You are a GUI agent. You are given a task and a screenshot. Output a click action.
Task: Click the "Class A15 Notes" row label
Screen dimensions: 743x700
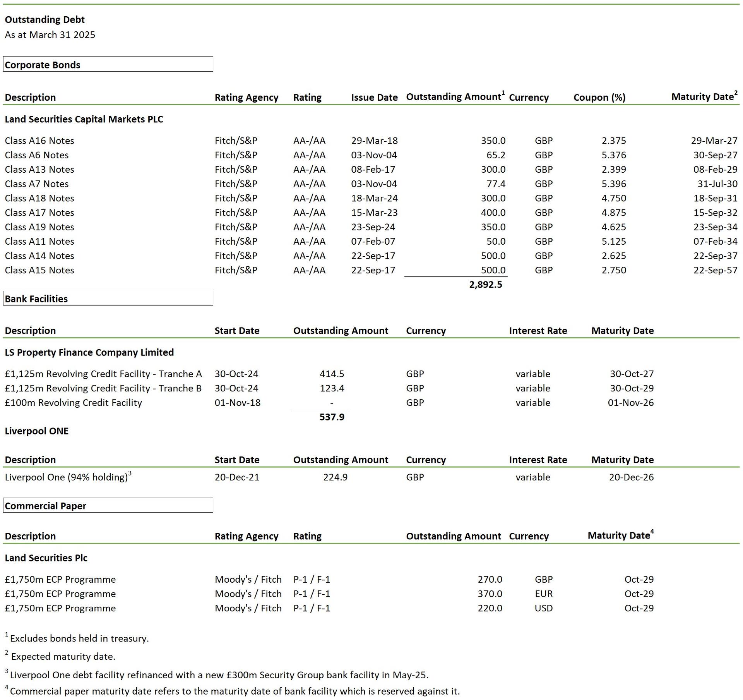pos(39,270)
